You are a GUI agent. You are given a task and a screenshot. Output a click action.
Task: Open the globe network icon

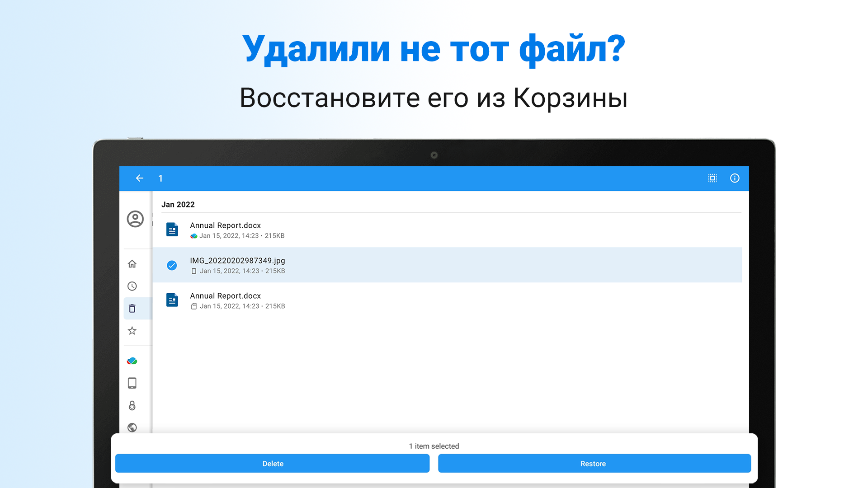pyautogui.click(x=132, y=427)
